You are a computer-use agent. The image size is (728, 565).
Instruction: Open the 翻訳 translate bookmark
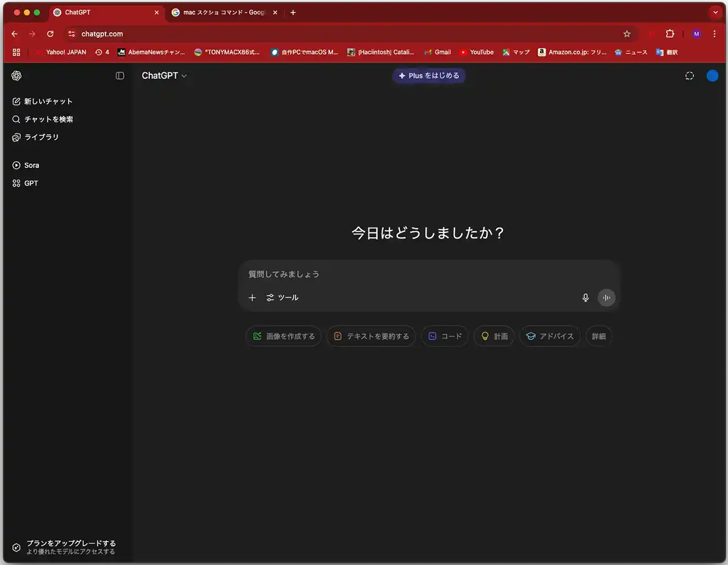(x=667, y=52)
